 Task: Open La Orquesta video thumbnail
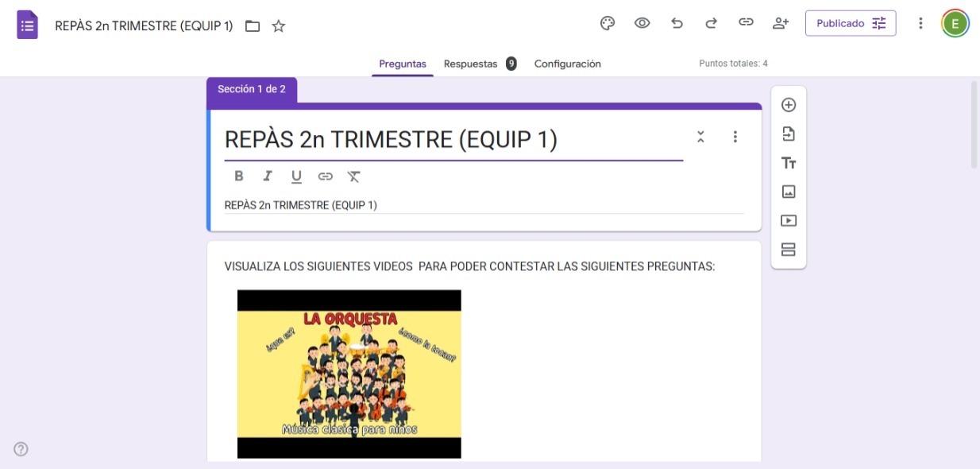click(349, 374)
